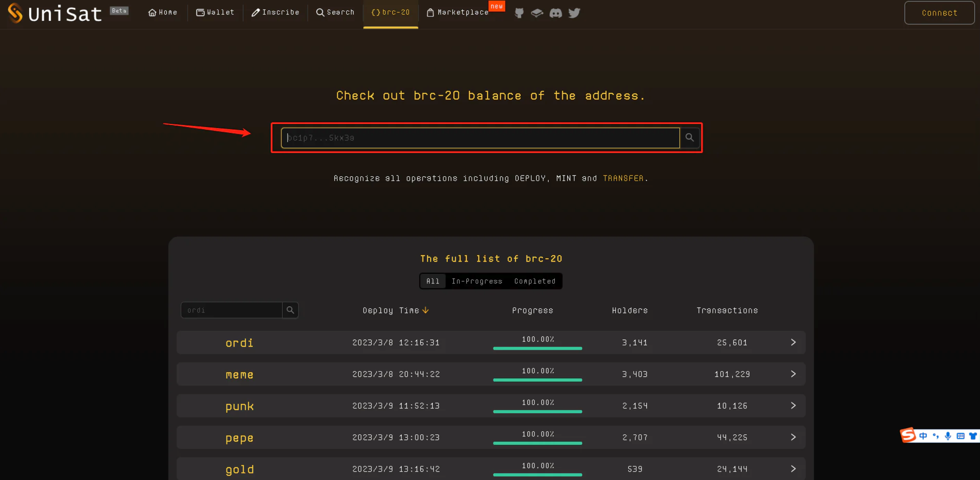This screenshot has width=980, height=480.
Task: Click the ticker filter search icon
Action: (290, 310)
